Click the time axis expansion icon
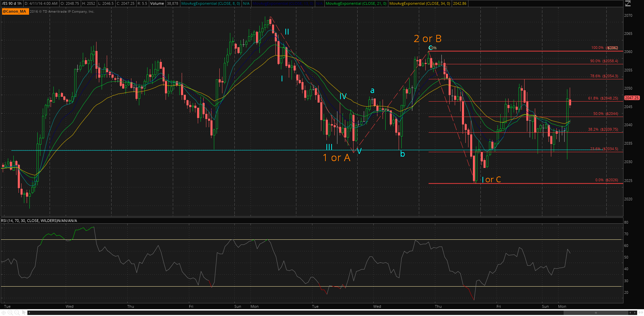The height and width of the screenshot is (316, 644). pyautogui.click(x=640, y=313)
